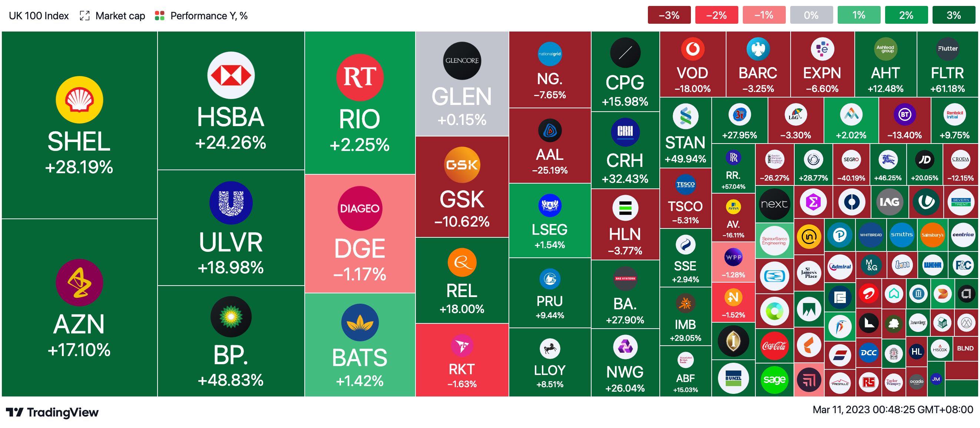Viewport: 980px width, 428px height.
Task: Click the BP sunburst logo
Action: click(x=231, y=317)
